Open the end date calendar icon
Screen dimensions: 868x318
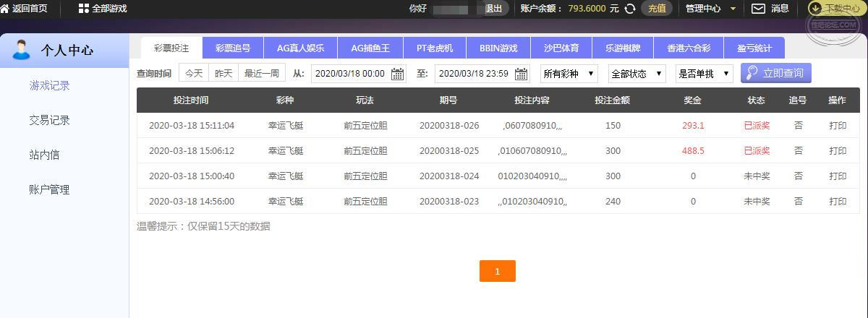point(521,74)
